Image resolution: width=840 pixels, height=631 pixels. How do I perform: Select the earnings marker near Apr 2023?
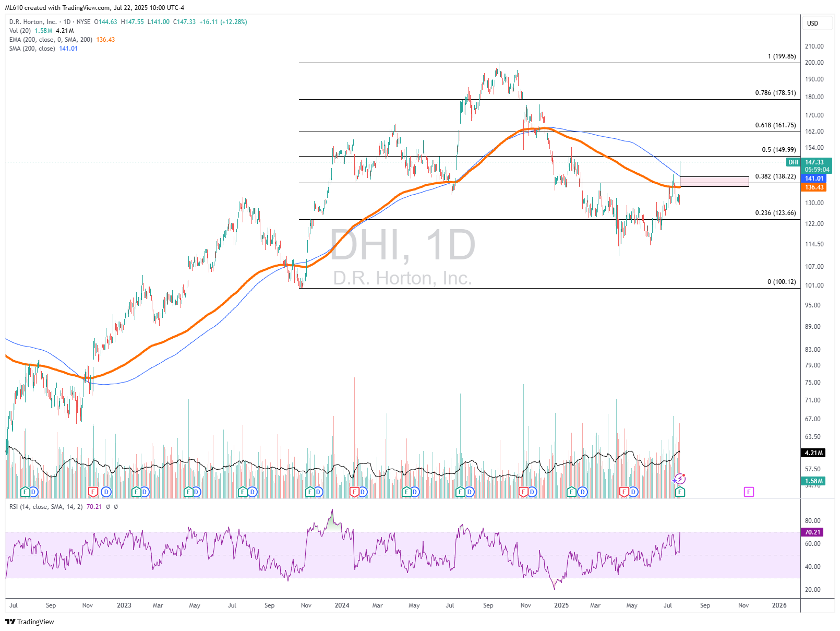[x=189, y=492]
